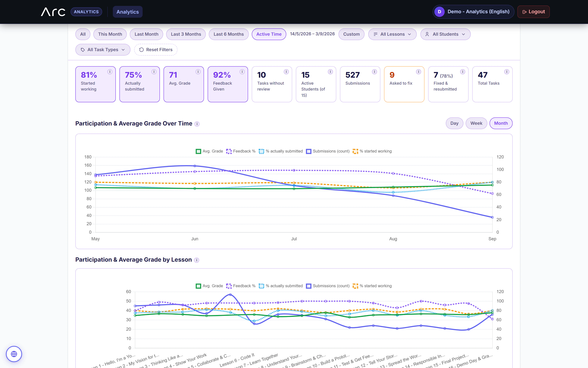The width and height of the screenshot is (588, 368).
Task: Open the globe language switcher
Action: click(x=14, y=354)
